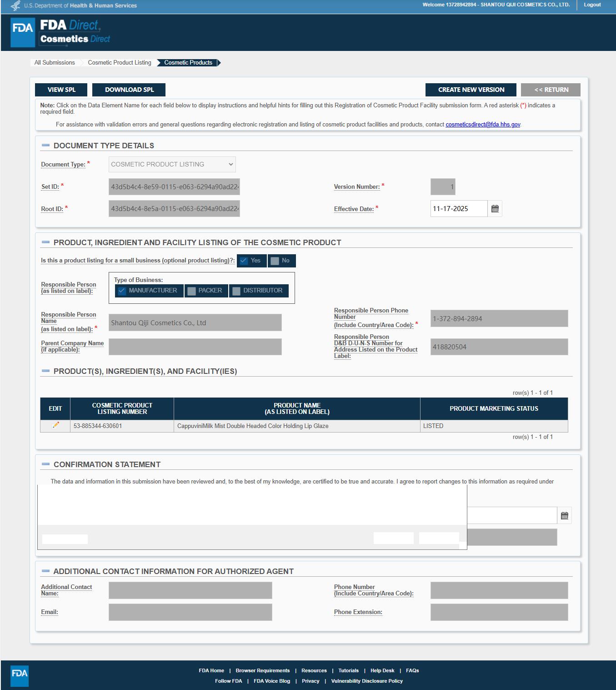Screen dimensions: 616x690
Task: Click CREATE NEW VERSION button
Action: (471, 90)
